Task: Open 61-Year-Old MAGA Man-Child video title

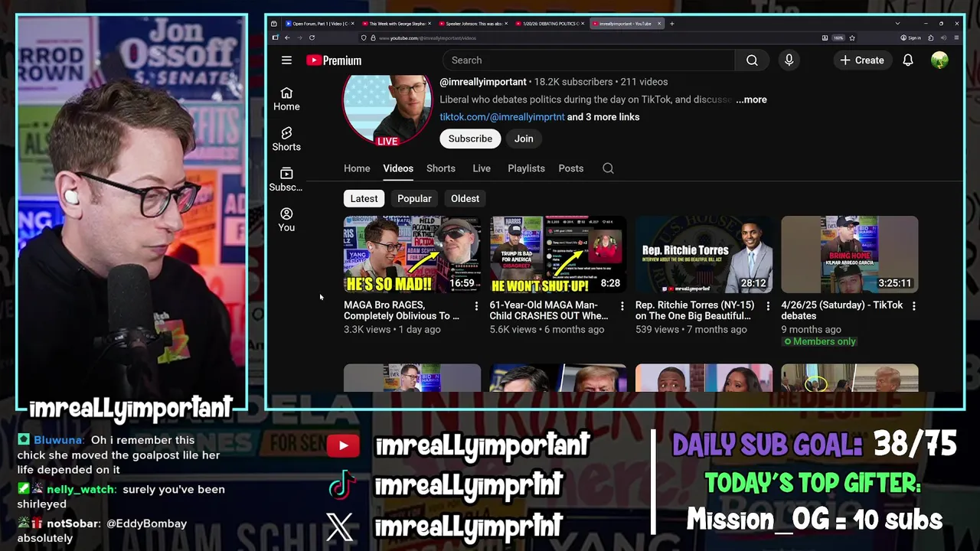Action: [x=549, y=311]
